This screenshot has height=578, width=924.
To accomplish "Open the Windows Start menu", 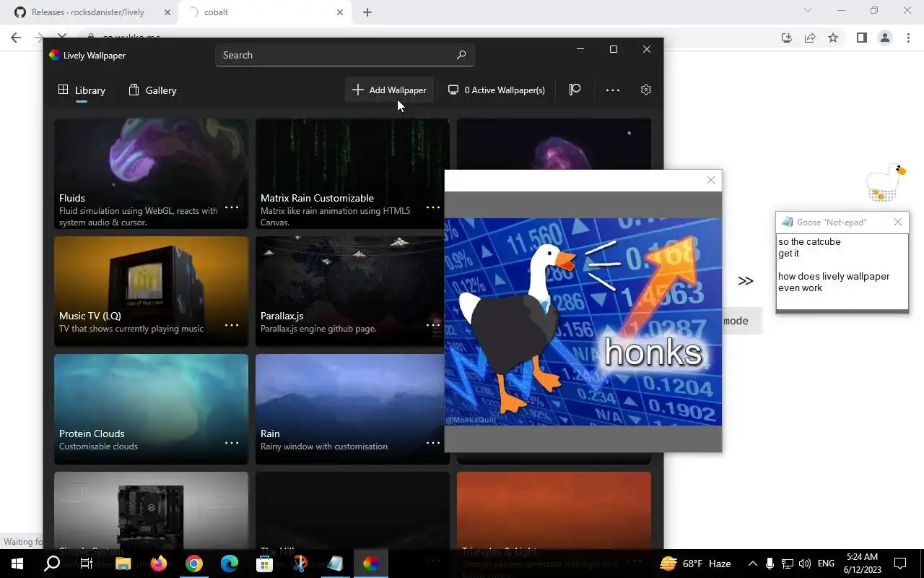I will click(17, 564).
